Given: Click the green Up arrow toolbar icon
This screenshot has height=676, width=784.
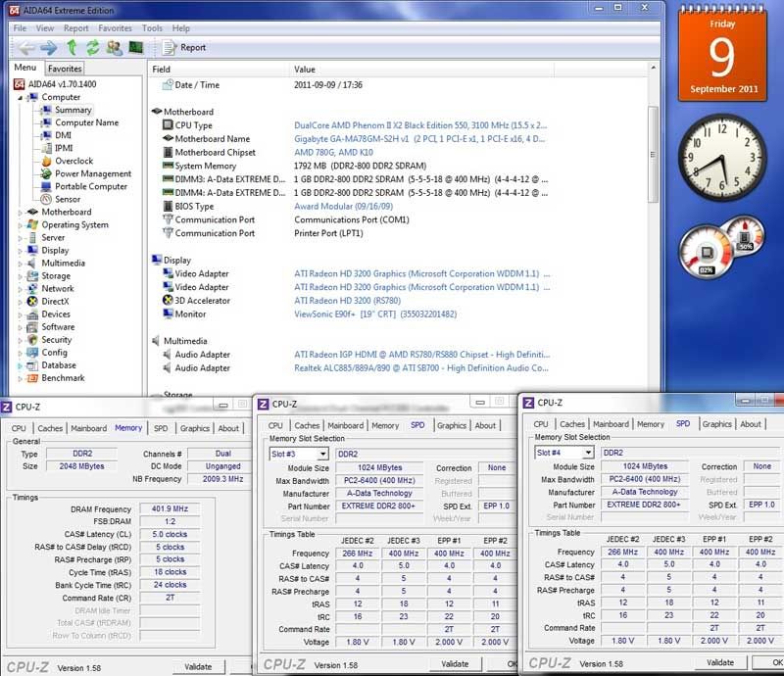Looking at the screenshot, I should tap(72, 47).
